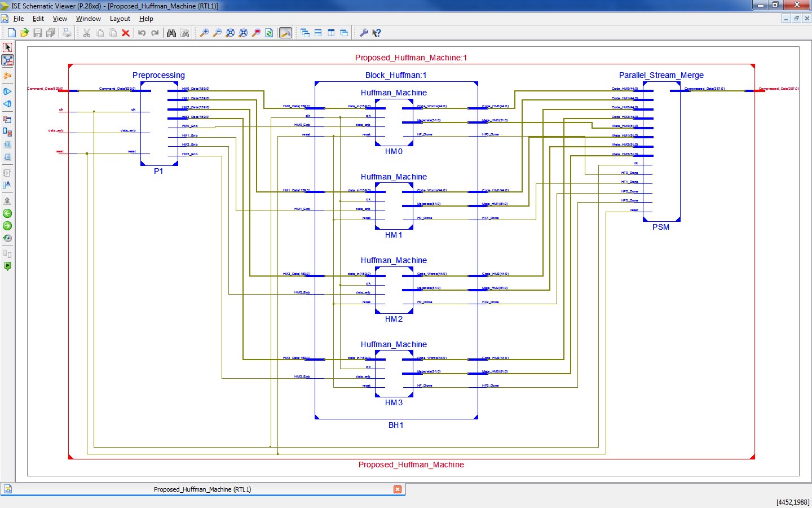Click the New document icon
The width and height of the screenshot is (812, 508).
[11, 33]
